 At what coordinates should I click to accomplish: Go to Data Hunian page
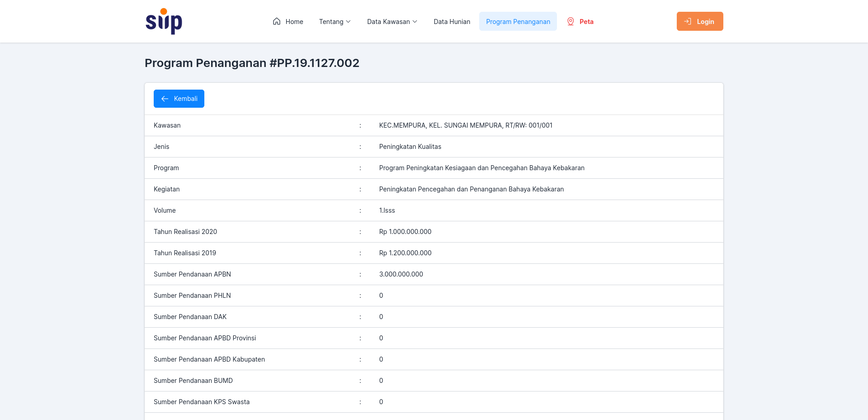(452, 21)
